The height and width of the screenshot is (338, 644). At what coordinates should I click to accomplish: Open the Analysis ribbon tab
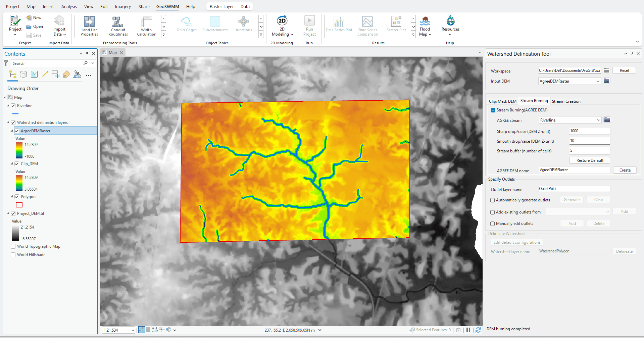pos(69,6)
